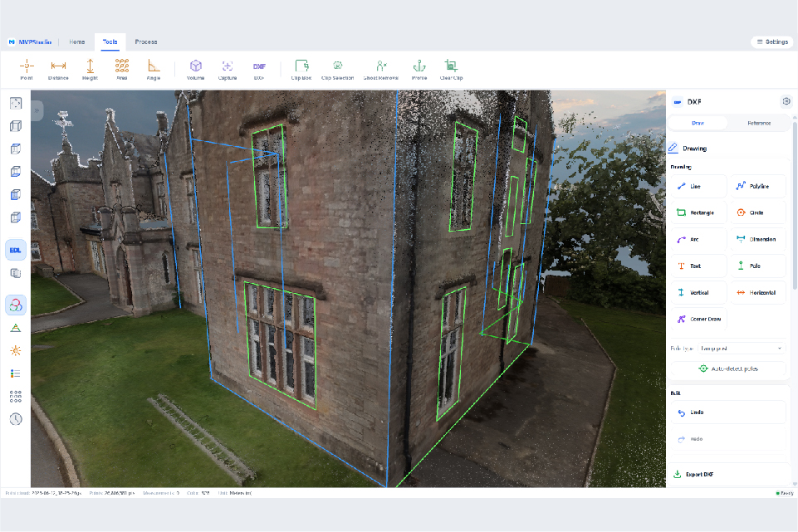This screenshot has width=798, height=532.
Task: Choose the Corner Draw tool
Action: click(x=698, y=319)
